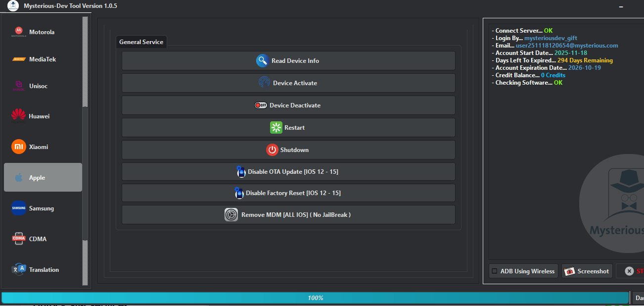Select the Apple brand section
Screen dimensions: 644x306
tap(43, 177)
